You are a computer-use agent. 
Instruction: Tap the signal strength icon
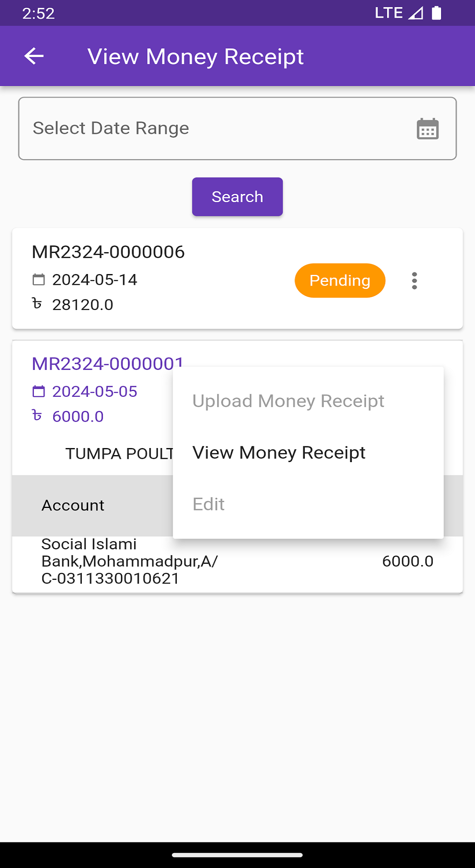point(416,13)
